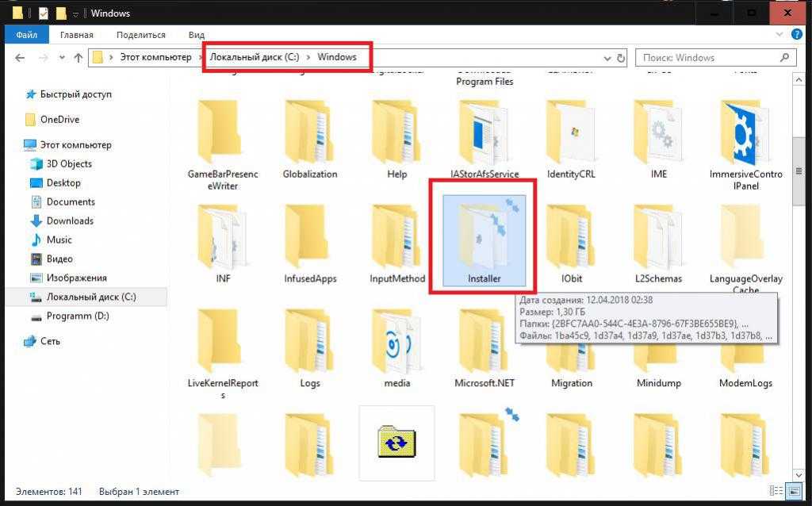
Task: Open the IdentityCRL folder
Action: coord(571,140)
